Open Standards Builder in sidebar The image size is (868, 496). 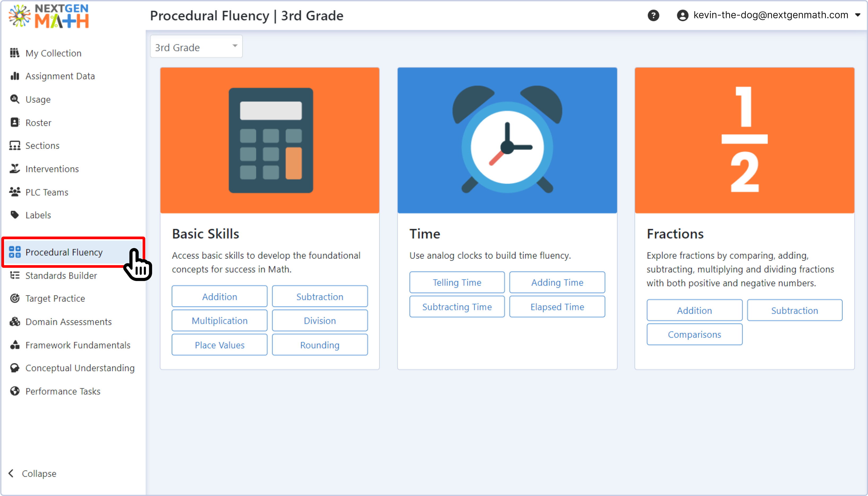coord(61,275)
